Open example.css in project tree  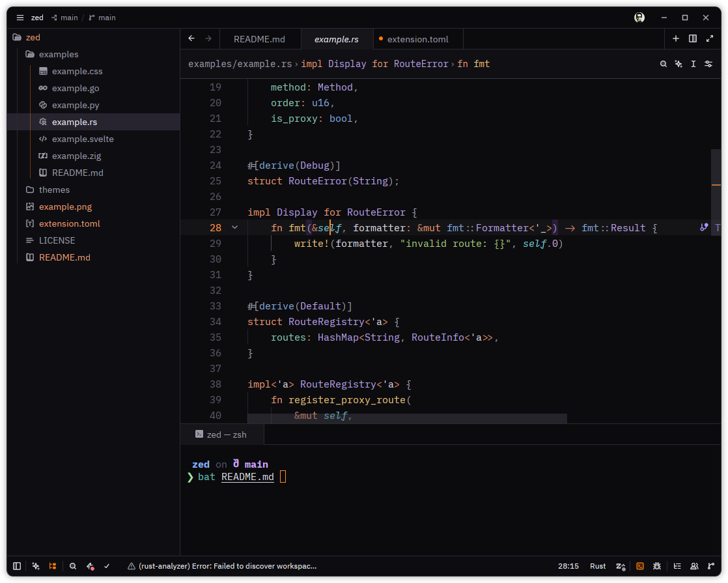click(x=93, y=71)
